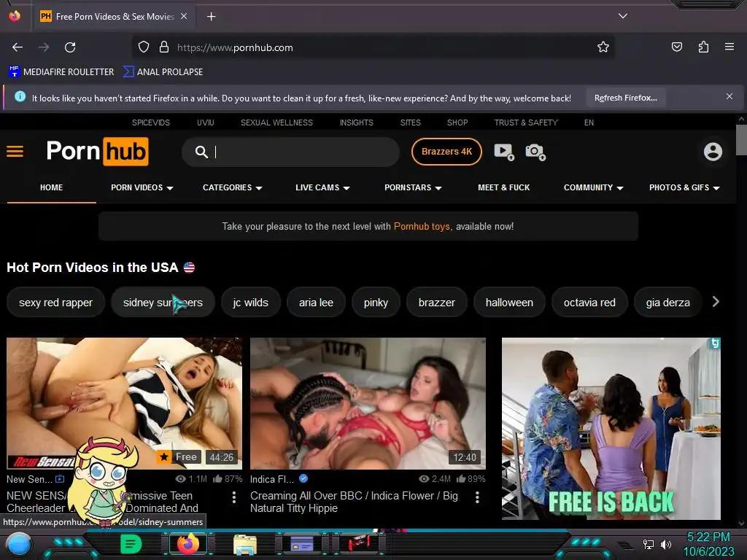The image size is (747, 560).
Task: Expand the Live Cams nav dropdown
Action: [322, 187]
